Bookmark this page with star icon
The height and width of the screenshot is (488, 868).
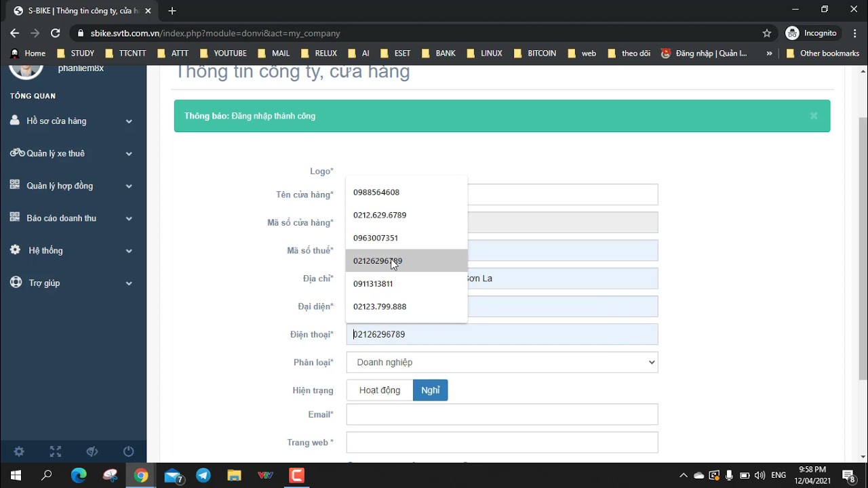(767, 33)
